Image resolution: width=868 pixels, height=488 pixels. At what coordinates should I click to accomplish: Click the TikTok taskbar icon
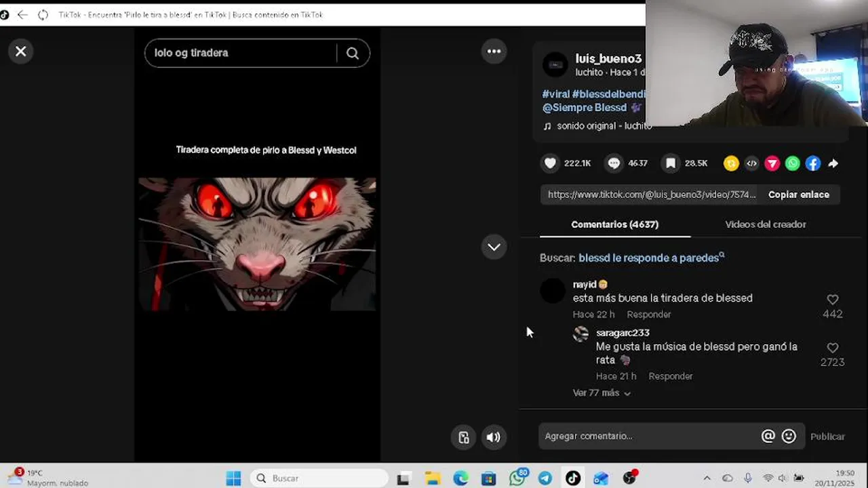click(573, 479)
